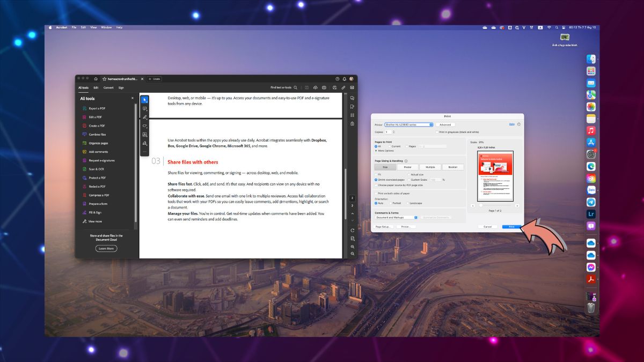Viewport: 644px width, 362px height.
Task: Start the Add comments tool
Action: click(95, 152)
